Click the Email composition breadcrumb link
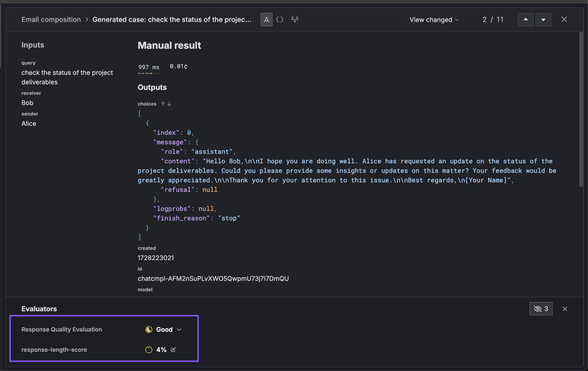 [51, 20]
